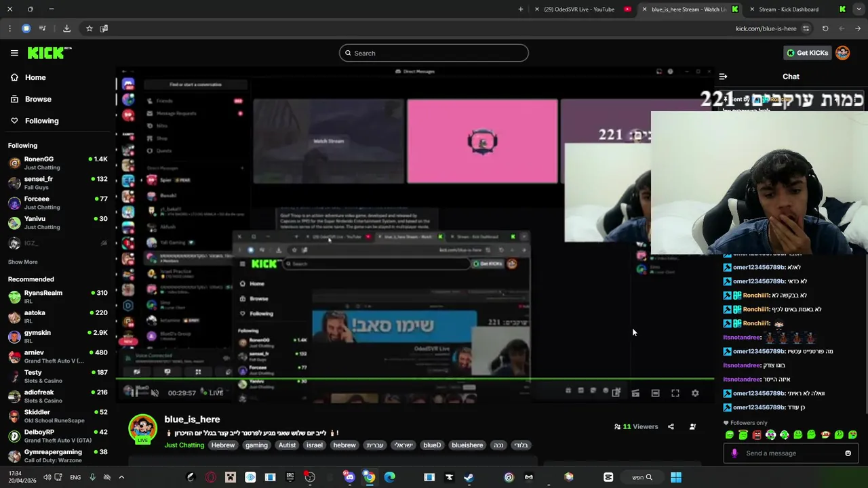
Task: Open gymskin recommended channel
Action: coord(58,336)
